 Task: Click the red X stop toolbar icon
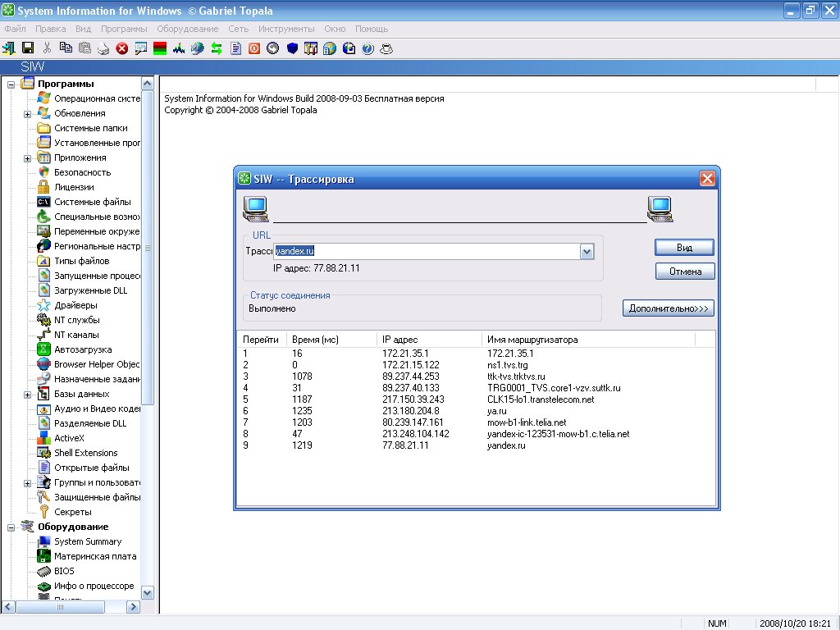tap(122, 48)
